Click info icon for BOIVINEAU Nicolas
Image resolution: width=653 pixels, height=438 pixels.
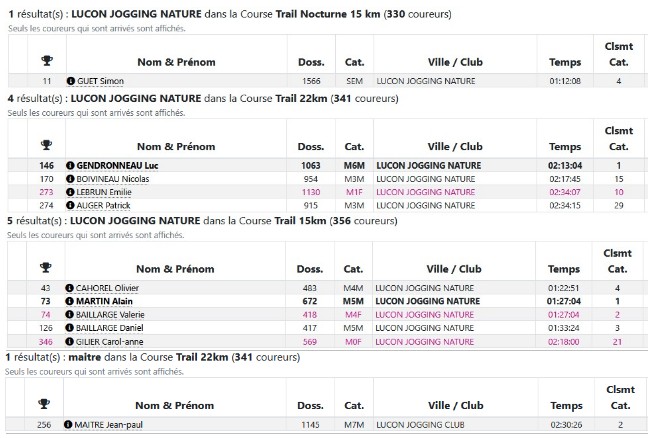pyautogui.click(x=71, y=179)
